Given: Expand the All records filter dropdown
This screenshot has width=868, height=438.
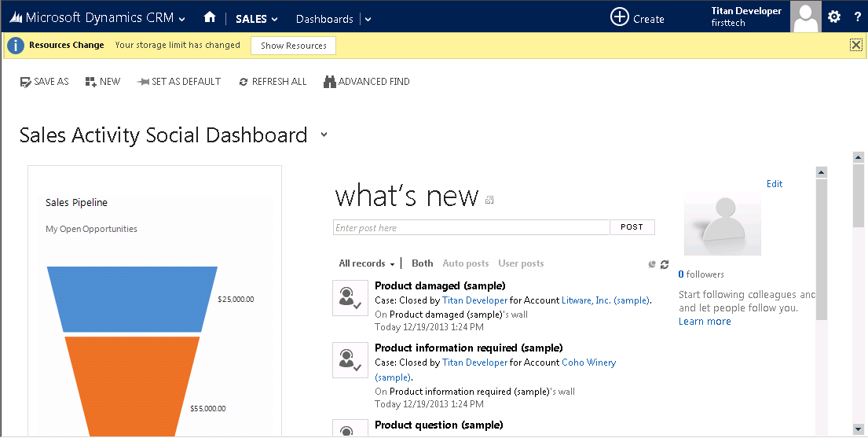Looking at the screenshot, I should (366, 263).
